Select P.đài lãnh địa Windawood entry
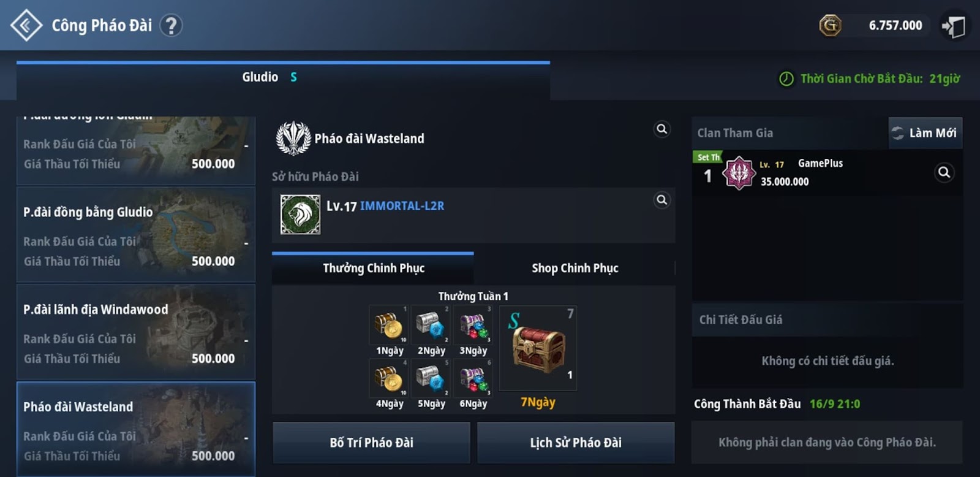 136,332
